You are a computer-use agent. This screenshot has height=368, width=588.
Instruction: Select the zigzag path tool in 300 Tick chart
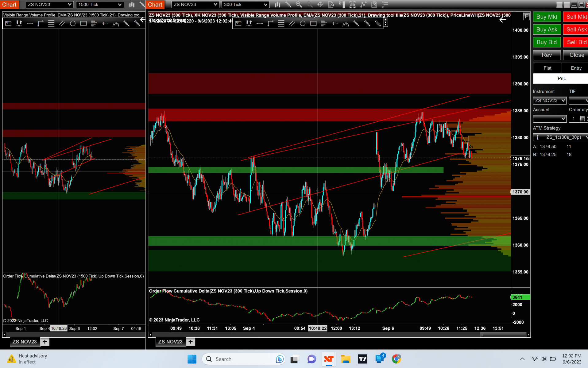pyautogui.click(x=346, y=23)
